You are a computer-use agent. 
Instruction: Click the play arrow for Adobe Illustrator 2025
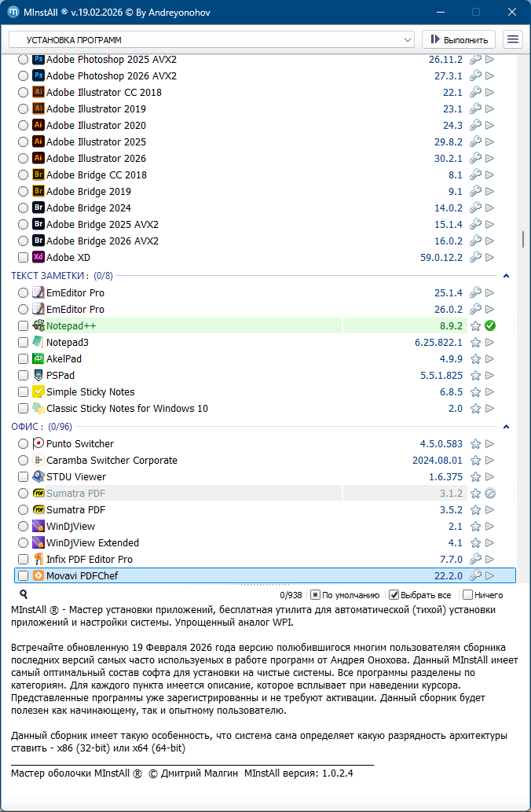490,142
